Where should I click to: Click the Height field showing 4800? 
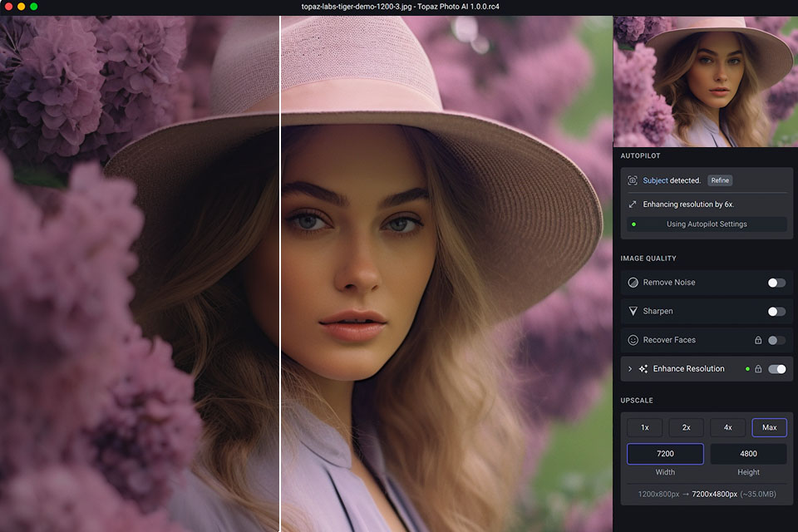[749, 454]
